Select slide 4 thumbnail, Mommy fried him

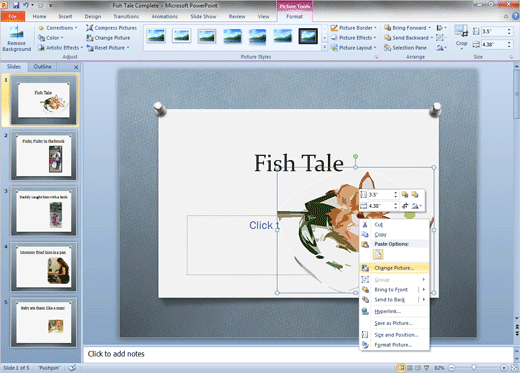click(x=44, y=267)
